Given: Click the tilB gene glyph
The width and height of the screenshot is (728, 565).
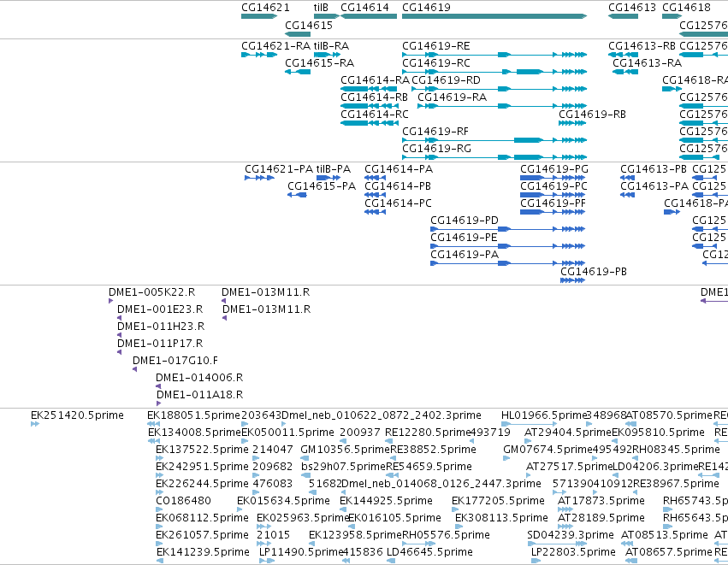Looking at the screenshot, I should point(327,16).
